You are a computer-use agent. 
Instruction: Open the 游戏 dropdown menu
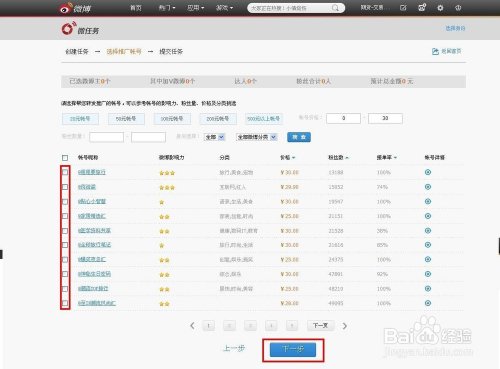[x=224, y=8]
